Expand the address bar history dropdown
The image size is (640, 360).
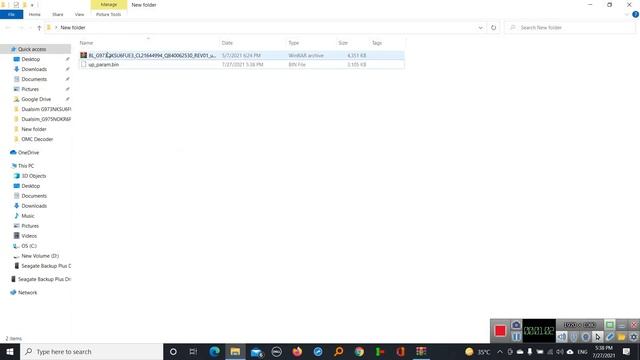(480, 28)
